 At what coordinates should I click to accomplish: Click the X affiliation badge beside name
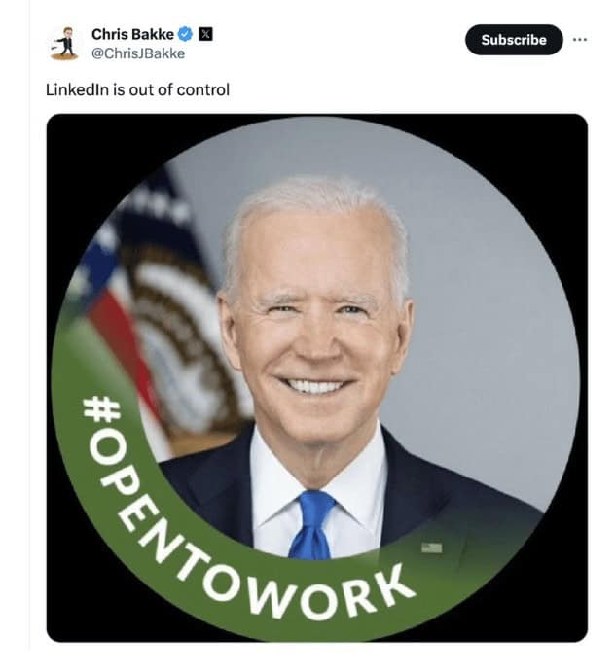(205, 34)
